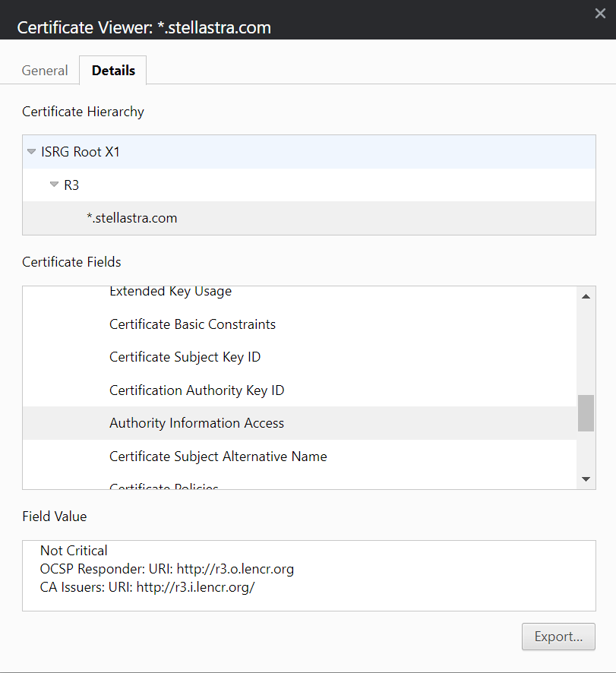Switch to the General tab
Image resolution: width=616 pixels, height=673 pixels.
coord(45,71)
